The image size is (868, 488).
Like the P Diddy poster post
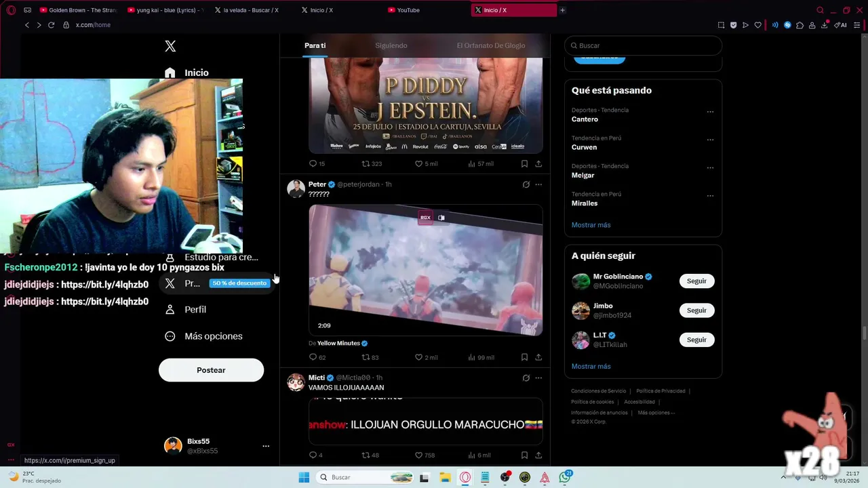pyautogui.click(x=426, y=164)
